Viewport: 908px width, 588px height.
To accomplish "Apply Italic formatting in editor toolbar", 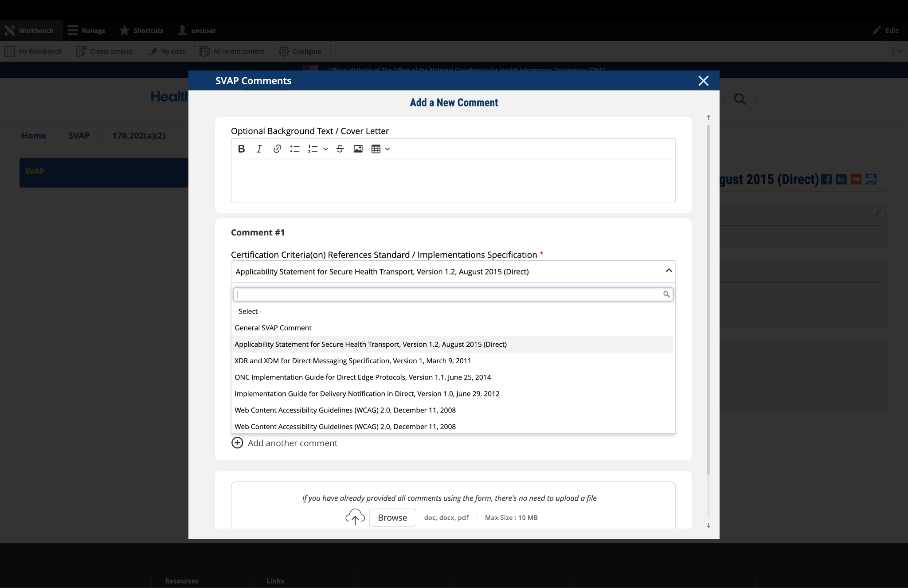I will [259, 149].
